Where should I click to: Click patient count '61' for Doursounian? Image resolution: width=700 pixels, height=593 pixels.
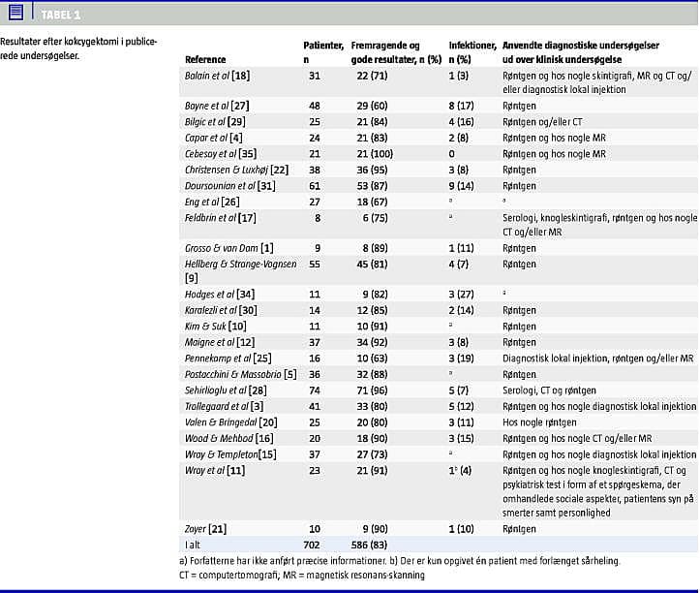(315, 186)
